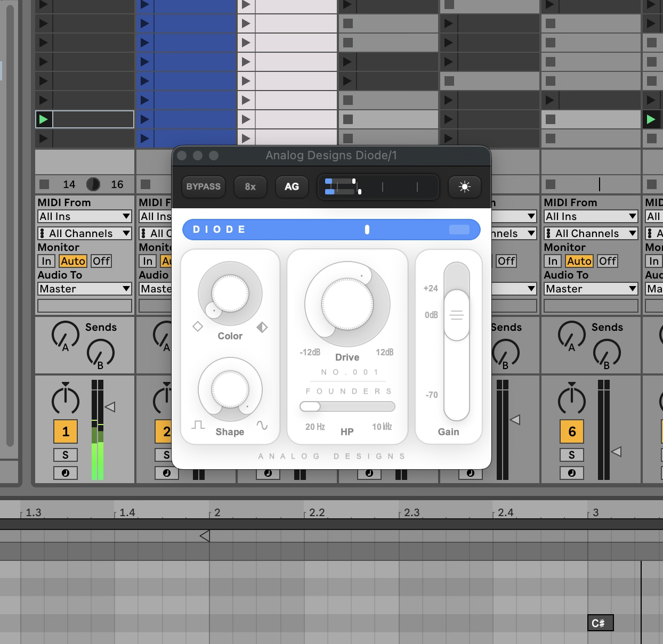Click the track 6 clip stop square
The height and width of the screenshot is (644, 663).
click(x=551, y=184)
